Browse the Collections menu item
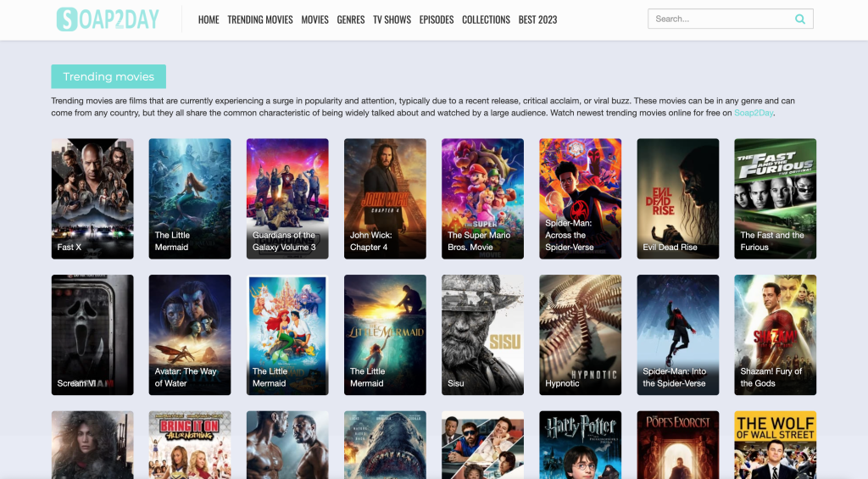Image resolution: width=868 pixels, height=479 pixels. 486,19
